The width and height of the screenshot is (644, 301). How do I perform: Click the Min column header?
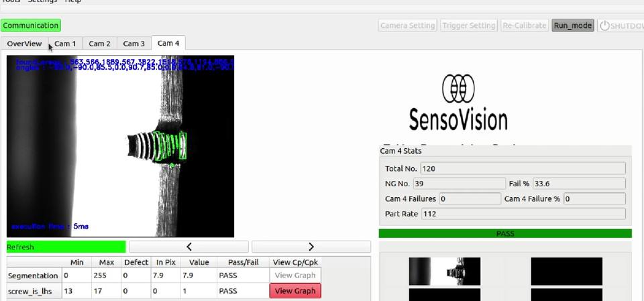point(76,262)
